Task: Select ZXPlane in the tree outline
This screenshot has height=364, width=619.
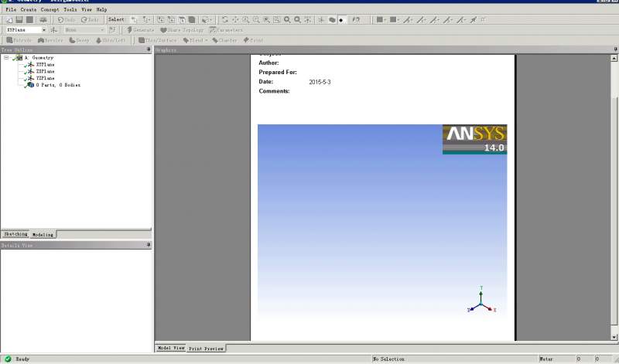Action: click(x=45, y=71)
